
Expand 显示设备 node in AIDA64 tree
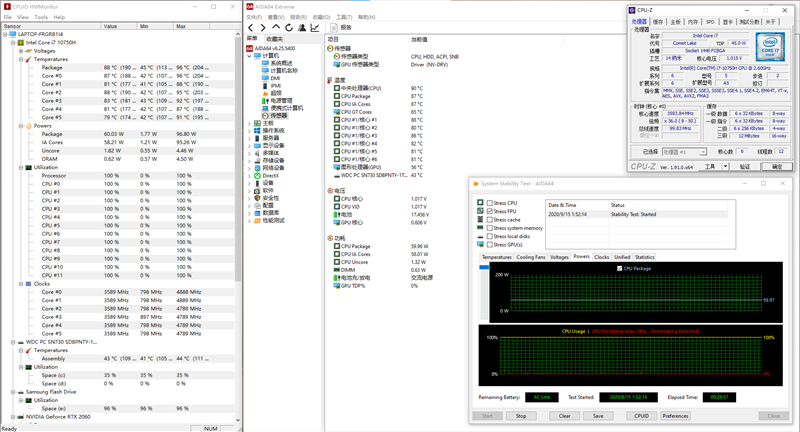click(x=249, y=145)
